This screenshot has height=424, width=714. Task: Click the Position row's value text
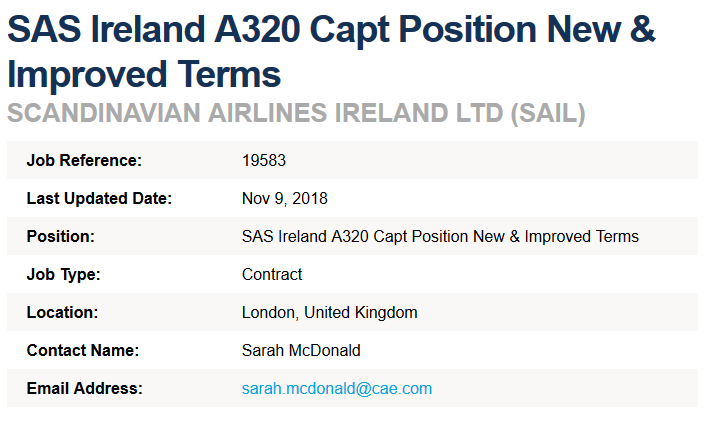(440, 236)
